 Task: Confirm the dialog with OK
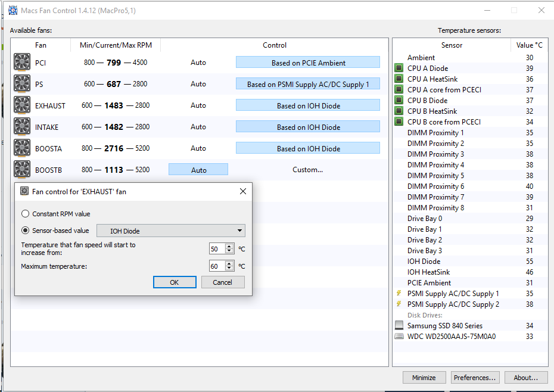(175, 282)
